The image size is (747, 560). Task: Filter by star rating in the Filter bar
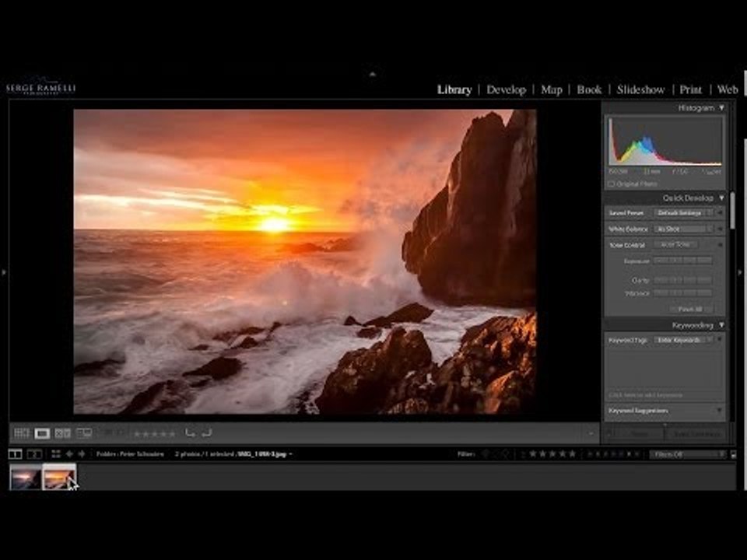click(552, 453)
